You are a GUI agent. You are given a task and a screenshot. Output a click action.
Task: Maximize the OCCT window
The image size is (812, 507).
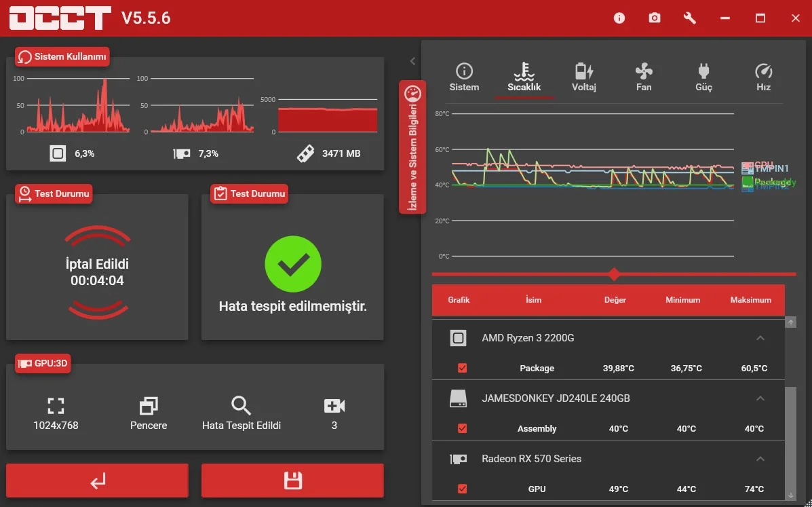(x=760, y=18)
